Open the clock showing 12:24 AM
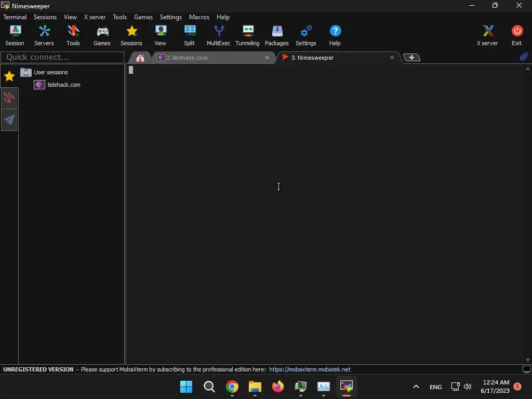Viewport: 532px width, 399px height. point(495,387)
